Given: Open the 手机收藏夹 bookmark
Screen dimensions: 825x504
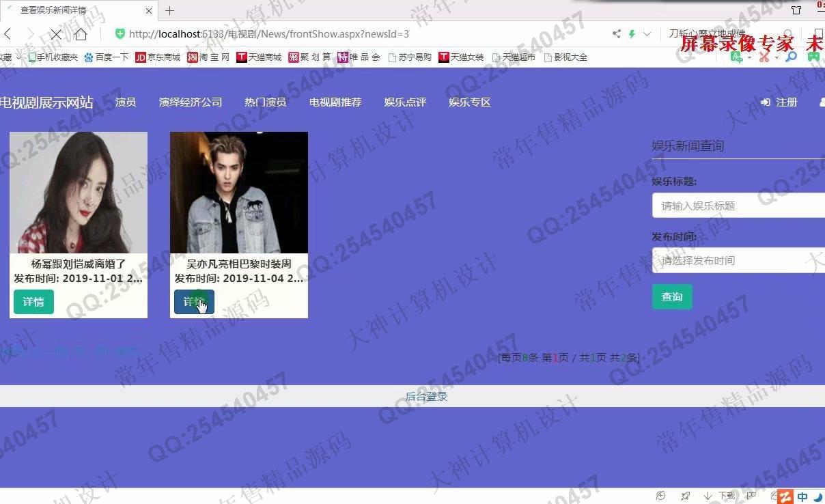Looking at the screenshot, I should (x=53, y=57).
